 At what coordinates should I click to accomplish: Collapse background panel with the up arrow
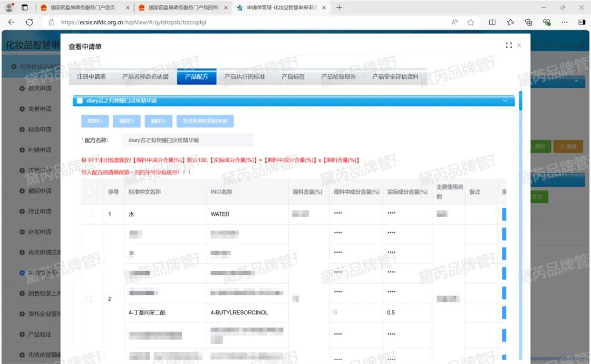[576, 80]
